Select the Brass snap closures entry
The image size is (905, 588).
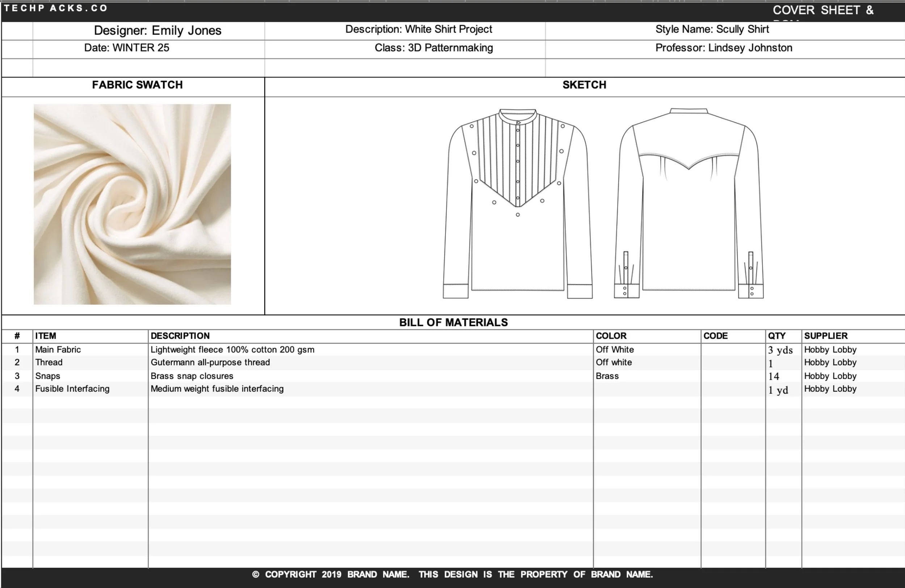coord(192,376)
